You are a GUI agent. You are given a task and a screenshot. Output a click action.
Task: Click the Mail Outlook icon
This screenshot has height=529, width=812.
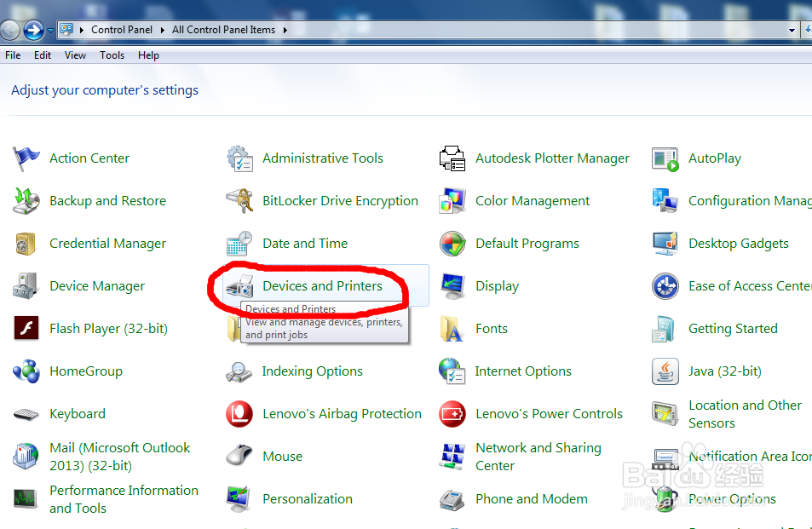coord(26,456)
